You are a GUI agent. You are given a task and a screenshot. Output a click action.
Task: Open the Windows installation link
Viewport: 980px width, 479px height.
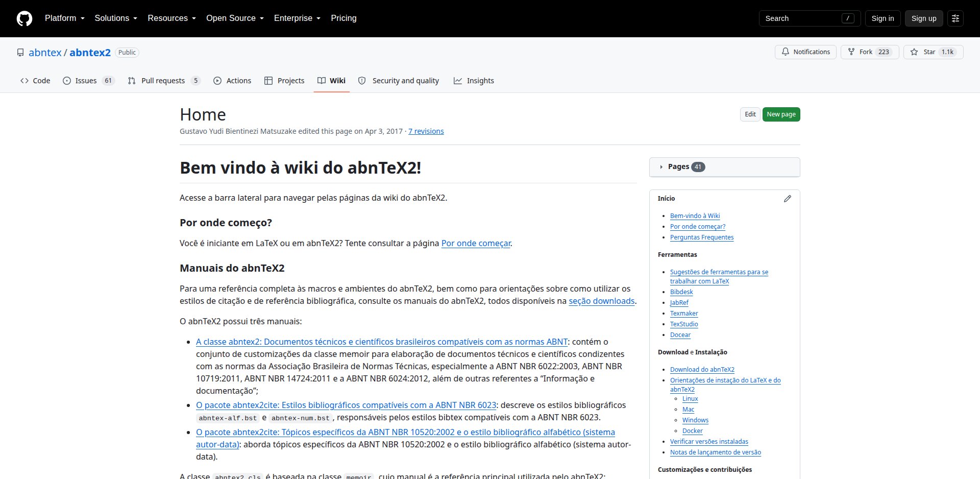[x=695, y=420]
